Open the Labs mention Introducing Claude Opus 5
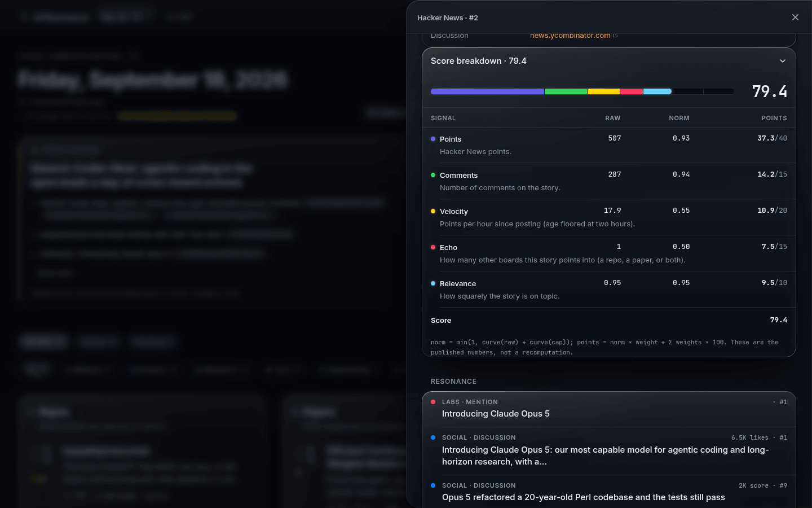812x508 pixels. [609, 409]
